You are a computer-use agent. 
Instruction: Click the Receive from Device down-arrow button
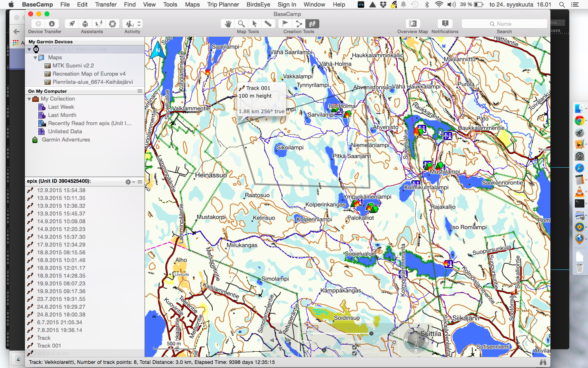pyautogui.click(x=52, y=24)
